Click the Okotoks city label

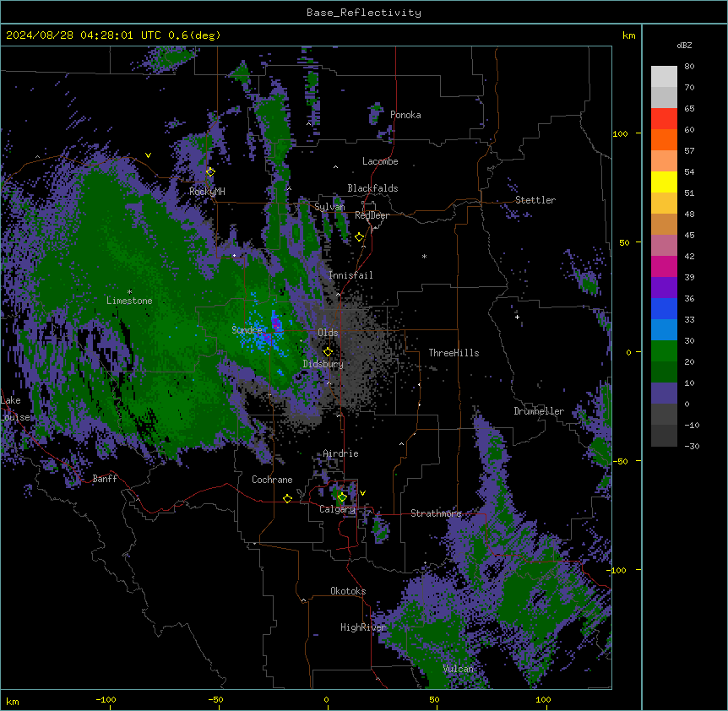pos(348,591)
